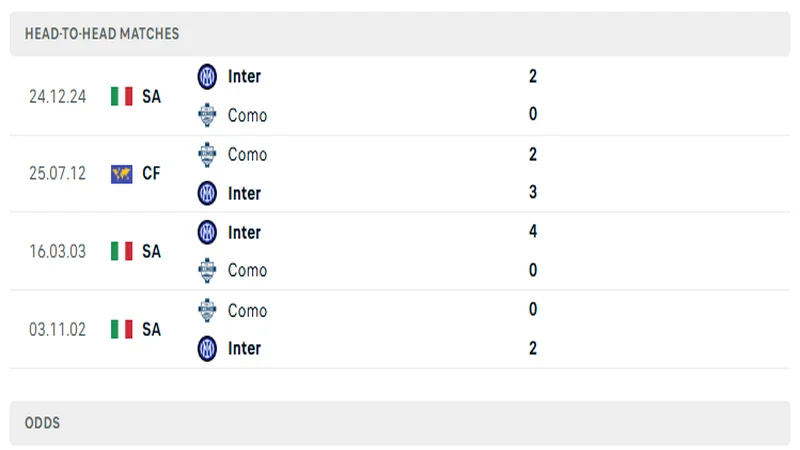Expand the Odds section header

42,423
